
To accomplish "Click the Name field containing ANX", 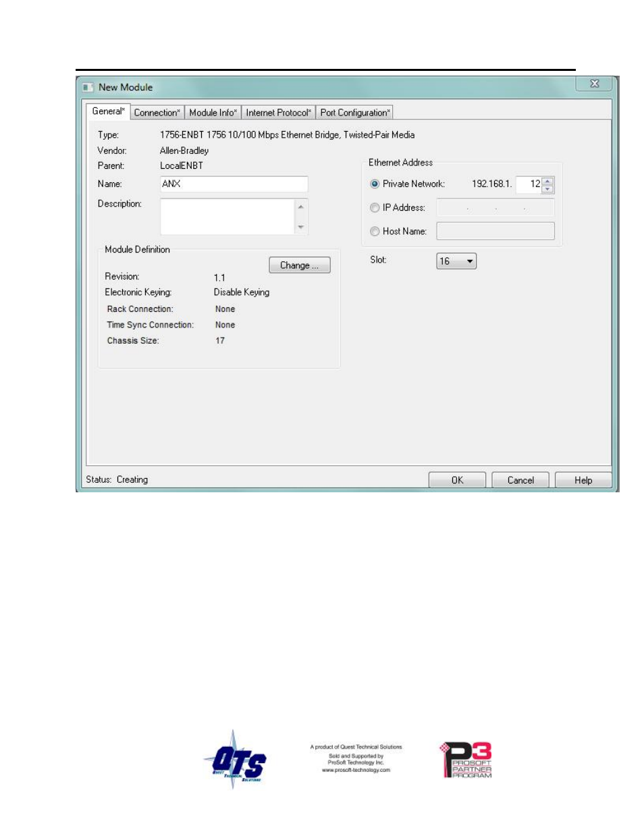I will 234,184.
